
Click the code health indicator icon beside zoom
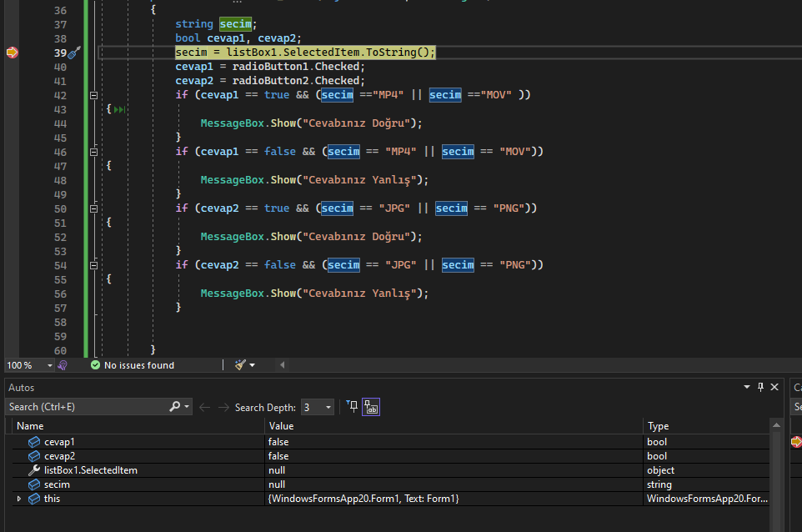[x=63, y=365]
